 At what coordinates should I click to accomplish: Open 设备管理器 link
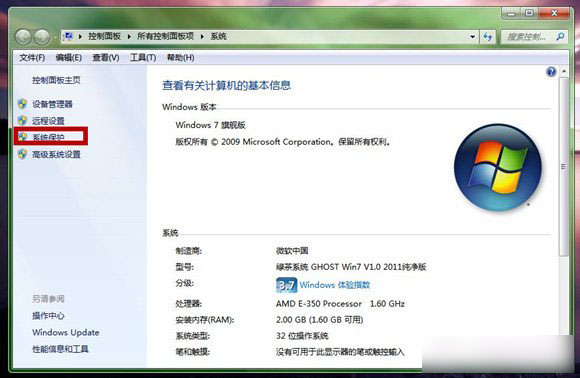tap(52, 104)
